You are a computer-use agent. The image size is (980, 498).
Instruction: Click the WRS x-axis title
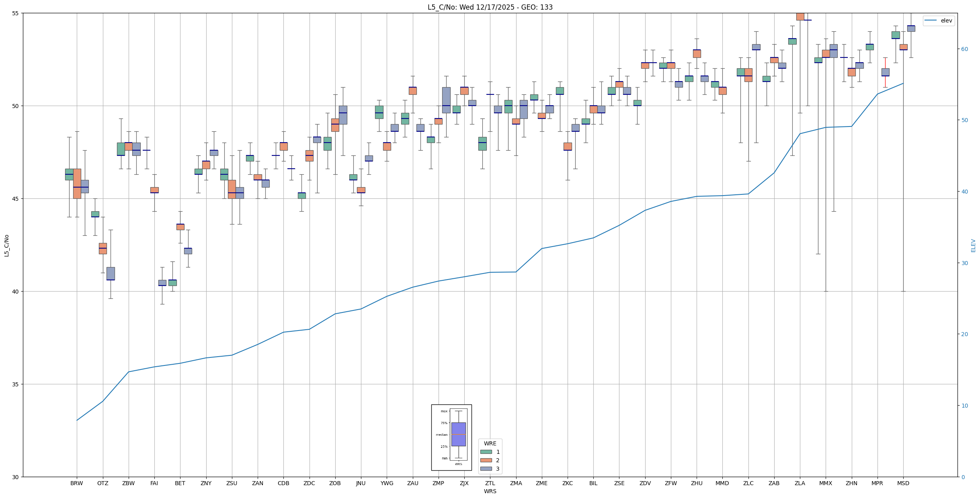pos(490,491)
